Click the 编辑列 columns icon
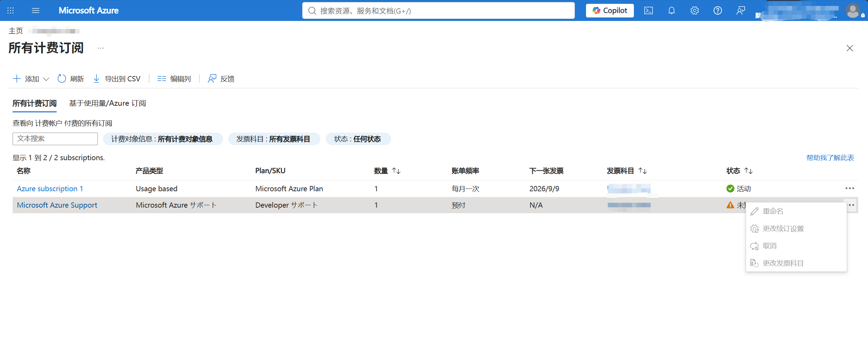 pyautogui.click(x=161, y=79)
